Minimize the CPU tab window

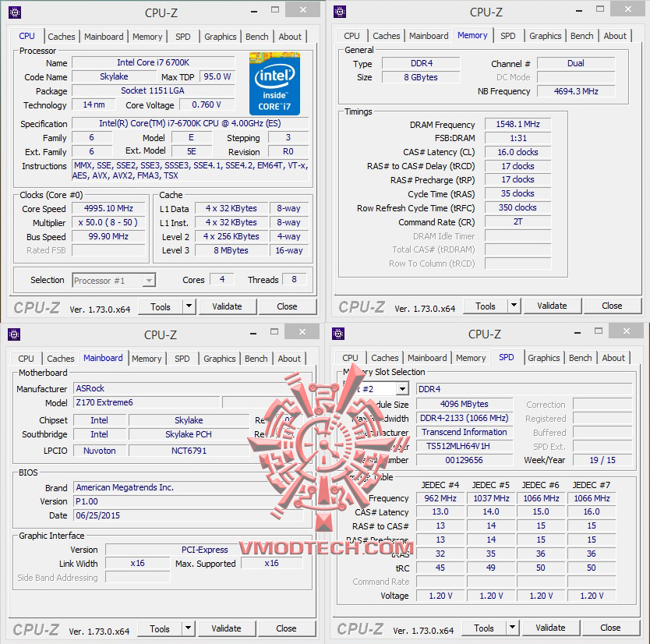(254, 11)
